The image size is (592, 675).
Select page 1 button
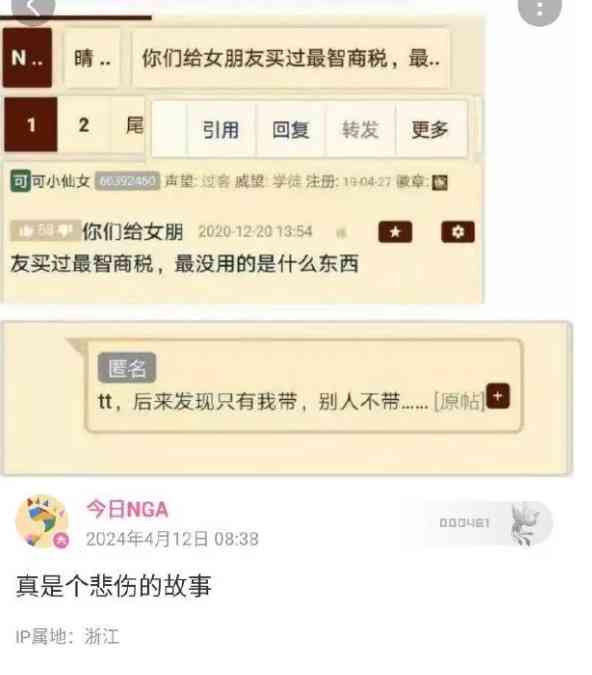point(31,124)
